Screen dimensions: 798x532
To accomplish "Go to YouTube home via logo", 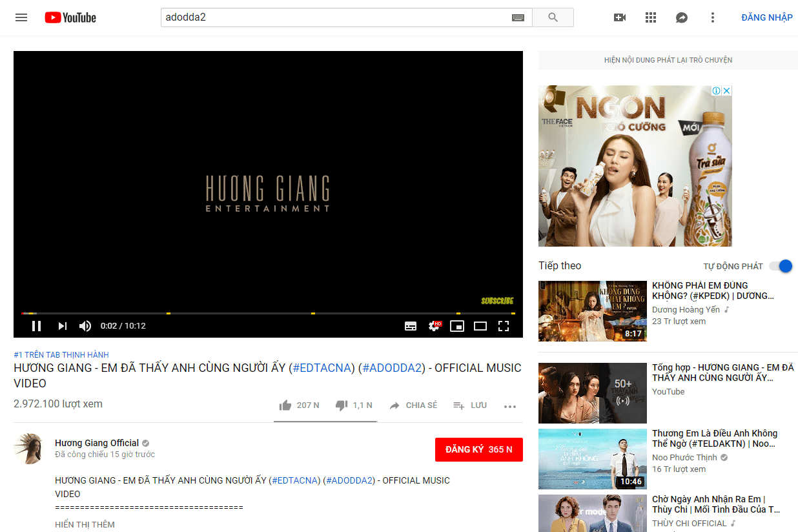I will 70,17.
